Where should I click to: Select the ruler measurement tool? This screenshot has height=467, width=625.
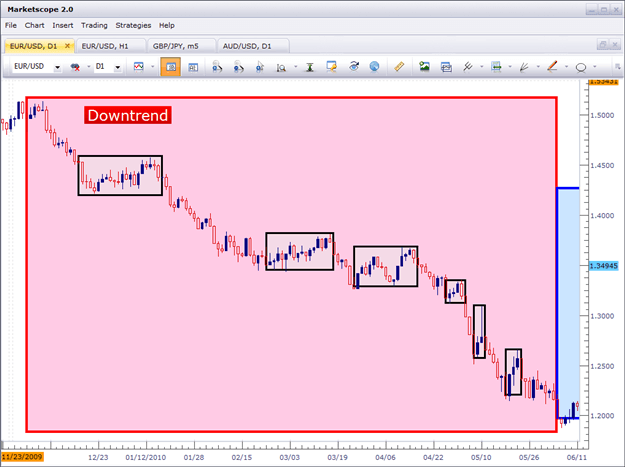(x=399, y=67)
